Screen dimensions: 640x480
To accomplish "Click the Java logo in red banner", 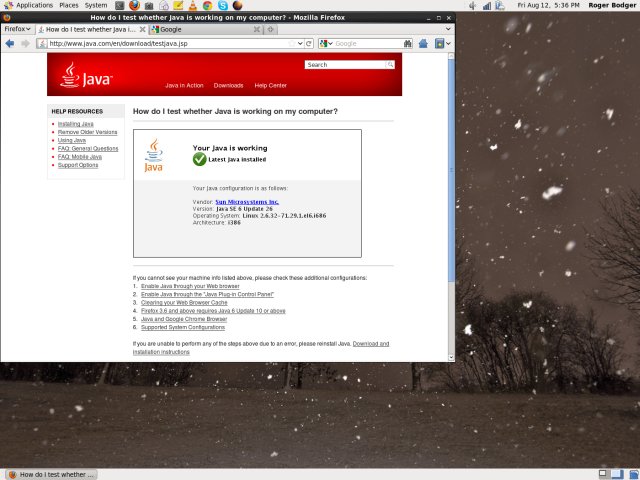I will coord(86,76).
